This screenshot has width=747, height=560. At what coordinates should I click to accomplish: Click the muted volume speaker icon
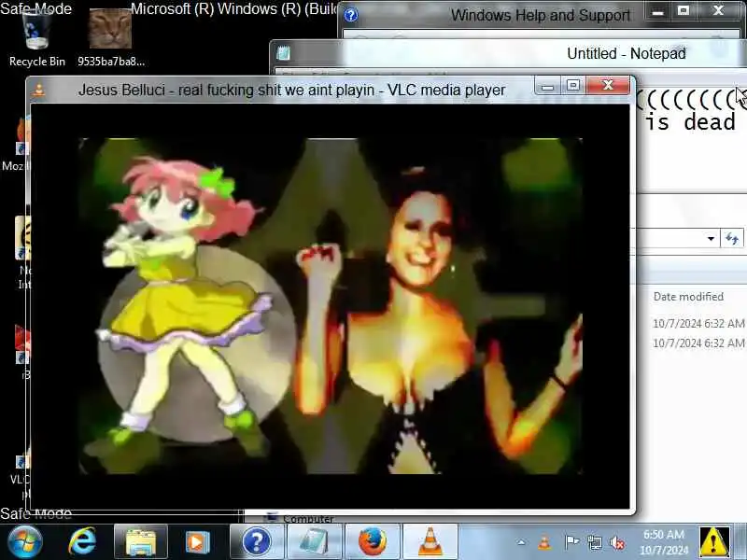click(618, 542)
